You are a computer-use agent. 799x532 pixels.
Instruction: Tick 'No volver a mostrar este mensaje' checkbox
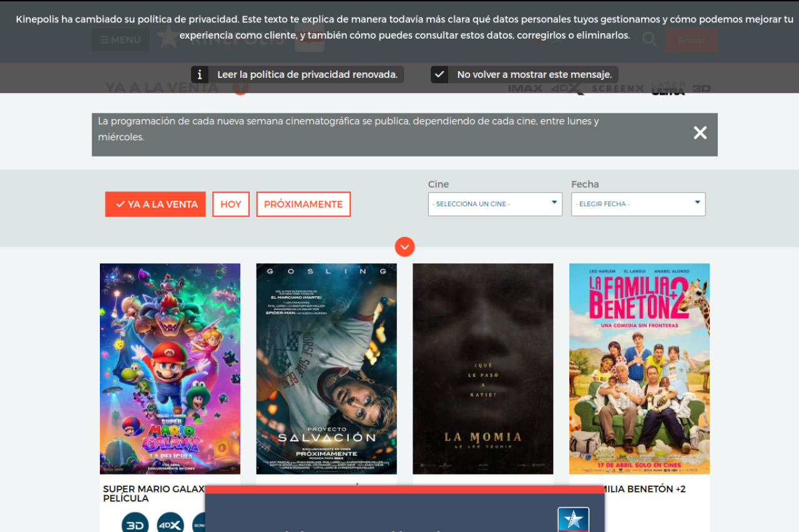(x=439, y=75)
